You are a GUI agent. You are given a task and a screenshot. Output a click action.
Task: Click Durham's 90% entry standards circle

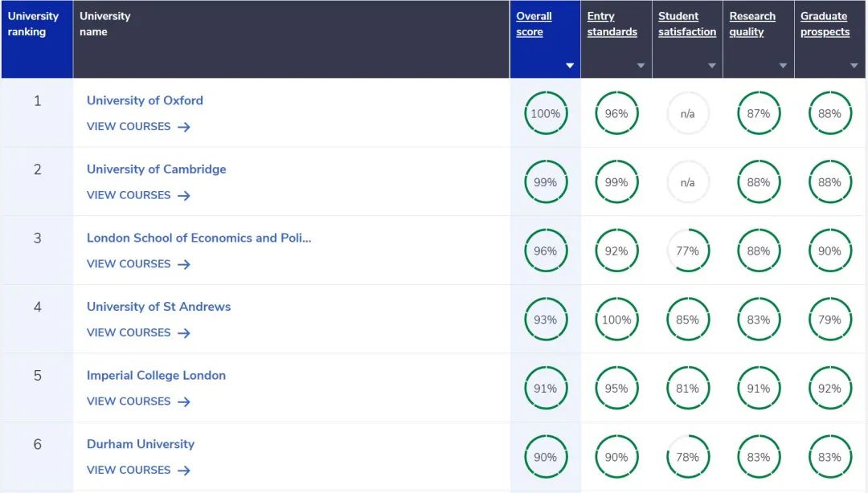click(616, 457)
